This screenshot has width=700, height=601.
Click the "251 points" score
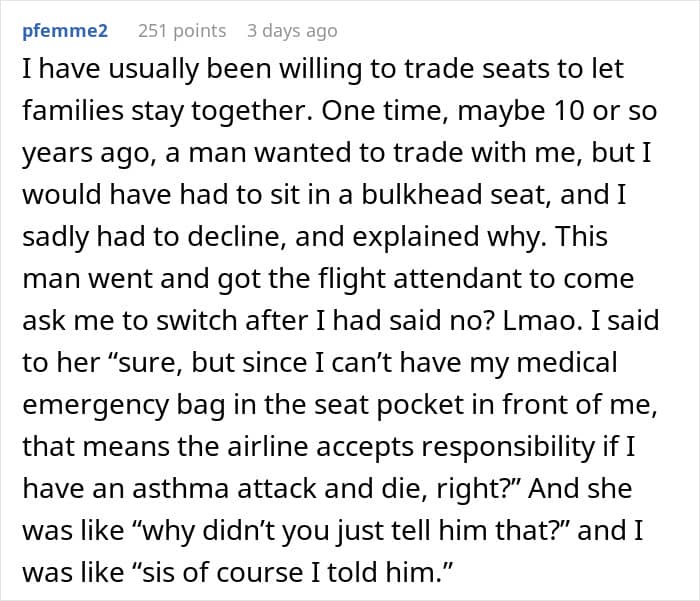[x=181, y=31]
